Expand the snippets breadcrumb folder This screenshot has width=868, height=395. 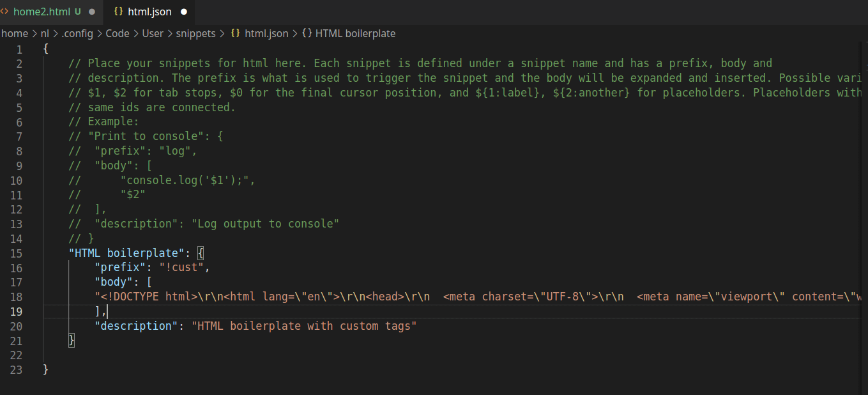pos(195,33)
